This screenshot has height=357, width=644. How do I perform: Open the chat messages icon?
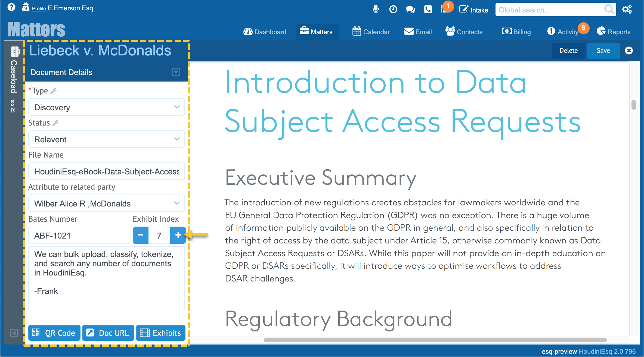point(410,10)
